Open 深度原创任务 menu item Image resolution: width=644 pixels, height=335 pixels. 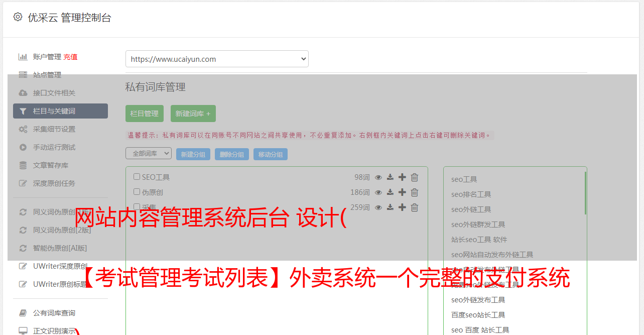[54, 183]
